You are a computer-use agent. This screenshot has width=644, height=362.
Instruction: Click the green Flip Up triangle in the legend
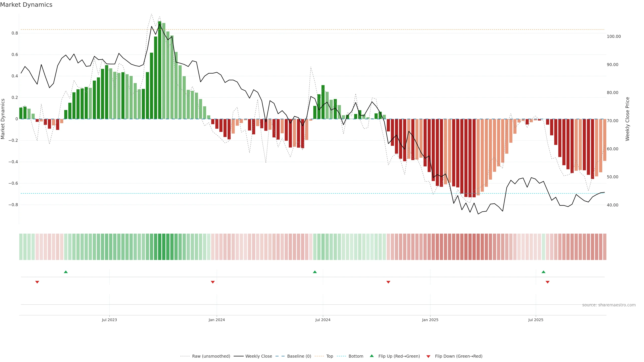(x=372, y=356)
